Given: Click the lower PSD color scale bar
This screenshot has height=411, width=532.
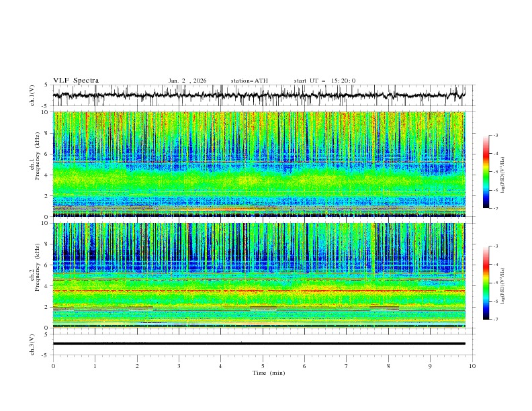Looking at the screenshot, I should [486, 283].
